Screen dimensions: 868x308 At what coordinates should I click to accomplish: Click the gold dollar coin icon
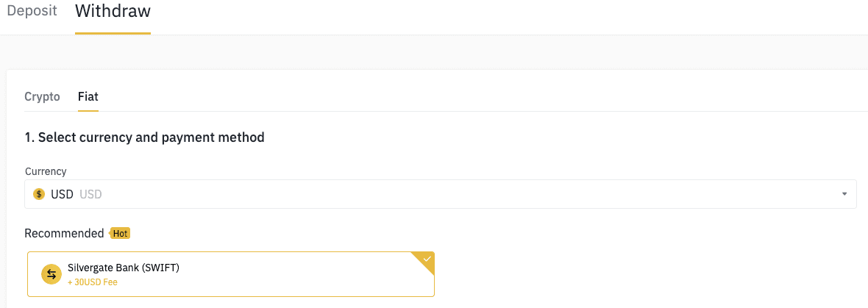[x=40, y=194]
